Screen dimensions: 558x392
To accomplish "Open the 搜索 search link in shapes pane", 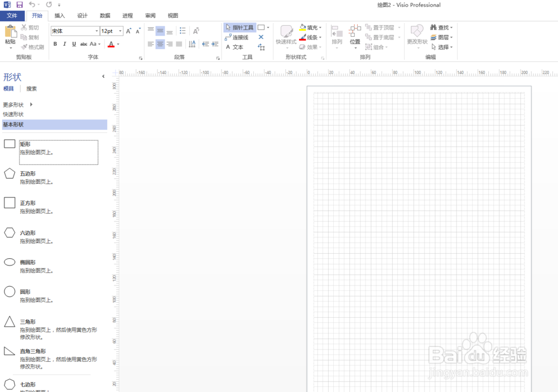I will [x=31, y=89].
